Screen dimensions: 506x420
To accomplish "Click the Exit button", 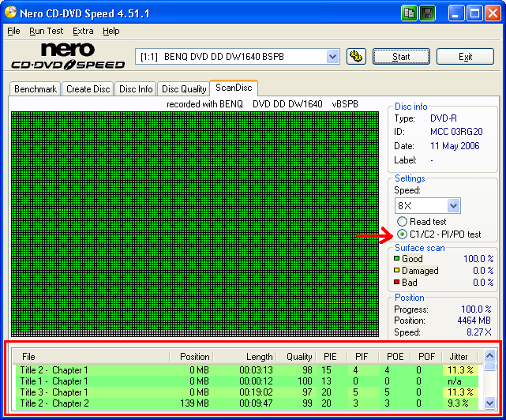I will pos(465,57).
